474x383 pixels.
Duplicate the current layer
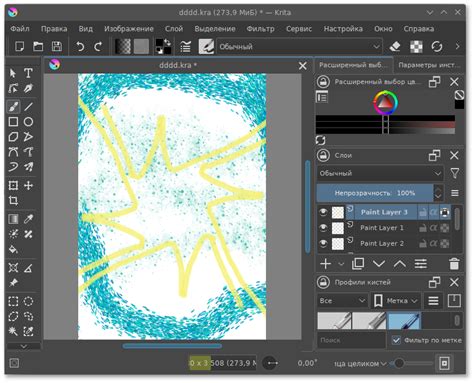358,264
